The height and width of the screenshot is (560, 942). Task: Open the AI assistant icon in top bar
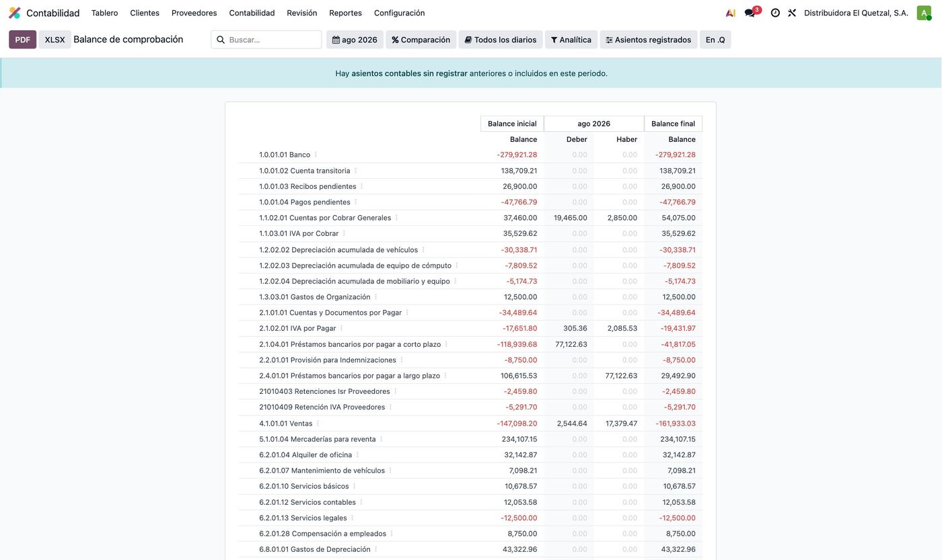point(731,13)
